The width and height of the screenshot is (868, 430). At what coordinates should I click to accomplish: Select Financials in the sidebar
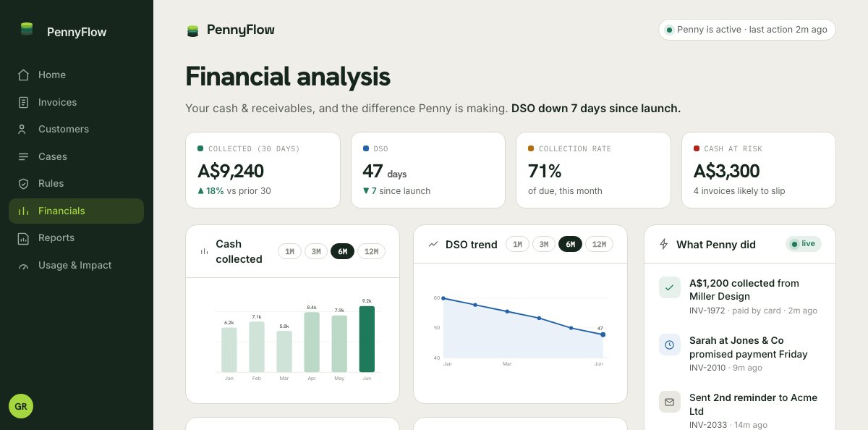(76, 211)
